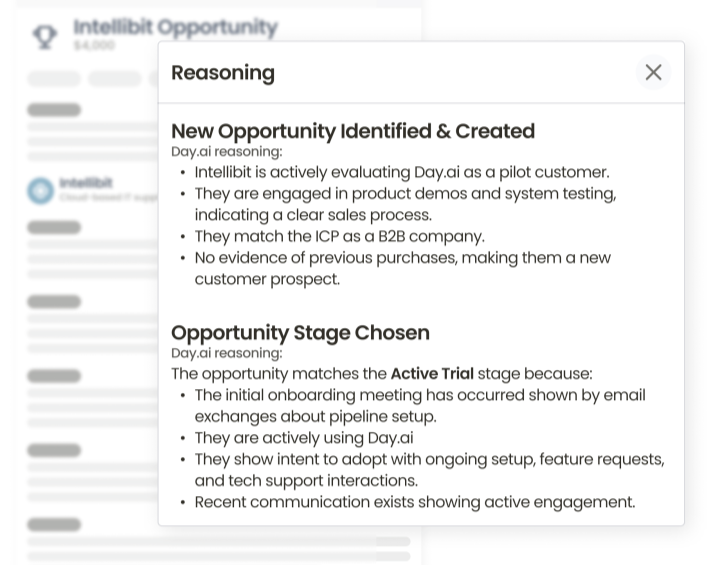Select the Intellibit company name
The image size is (707, 565).
pyautogui.click(x=86, y=183)
